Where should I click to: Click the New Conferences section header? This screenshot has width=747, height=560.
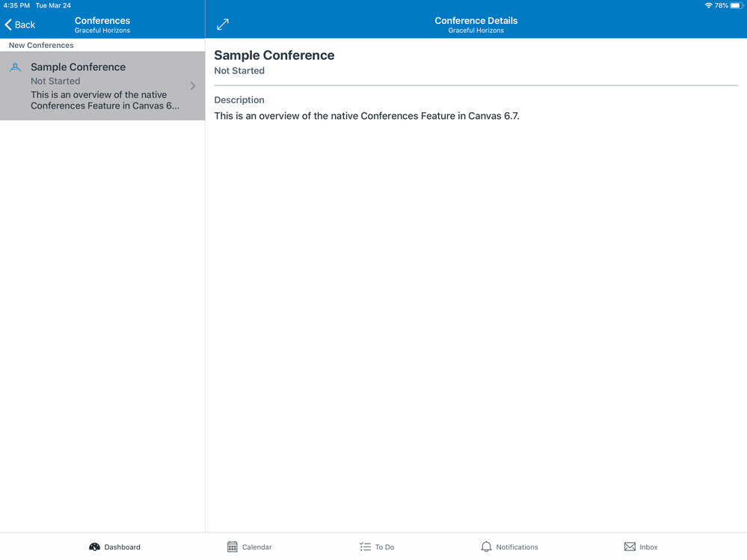(x=41, y=45)
